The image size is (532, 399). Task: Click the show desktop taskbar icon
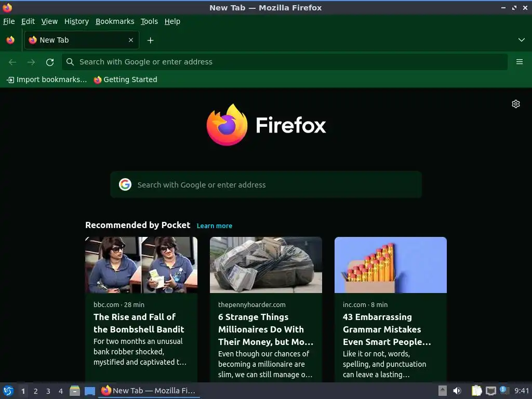click(89, 391)
